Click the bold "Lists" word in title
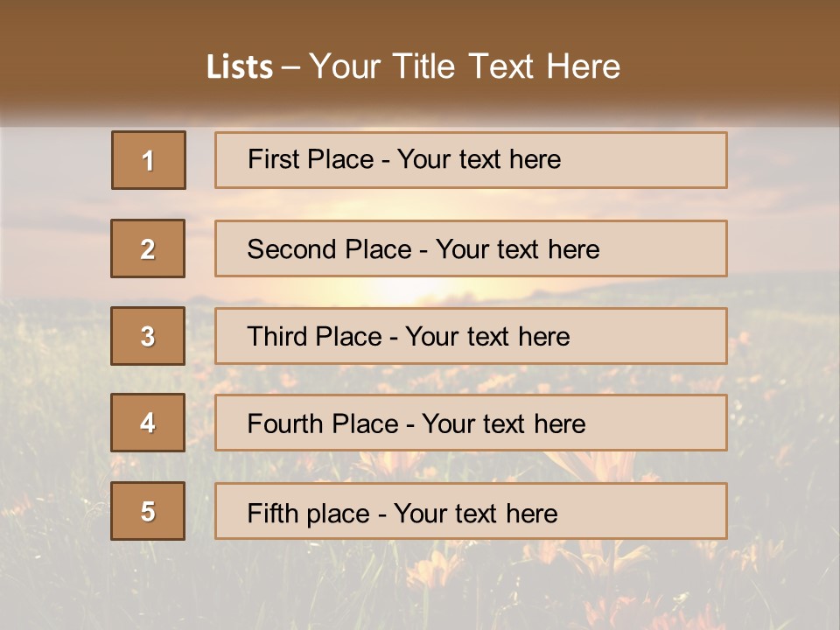Screen dimensions: 840x630 [x=239, y=67]
